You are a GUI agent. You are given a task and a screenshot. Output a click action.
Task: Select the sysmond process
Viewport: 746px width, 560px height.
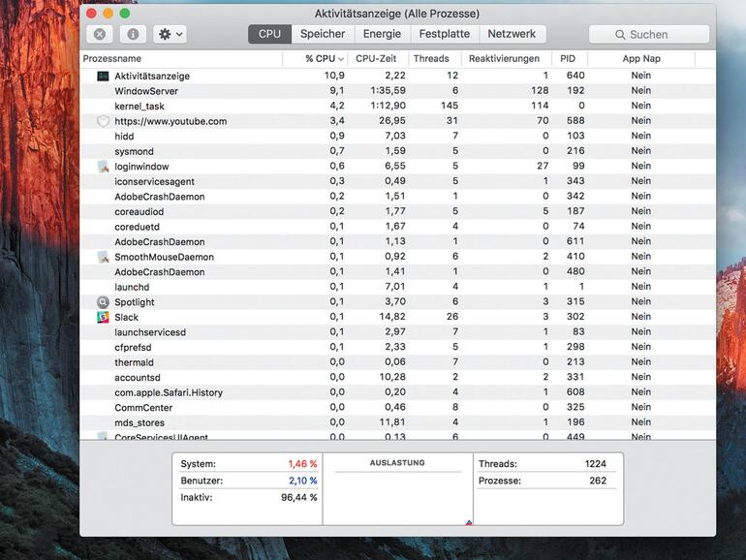coord(398,151)
